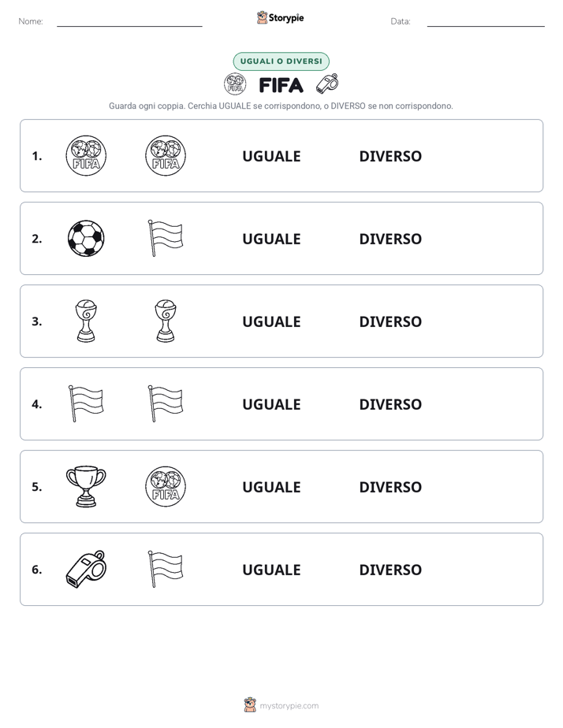Select UGUALE for pair 1
563x728 pixels.
click(x=271, y=156)
